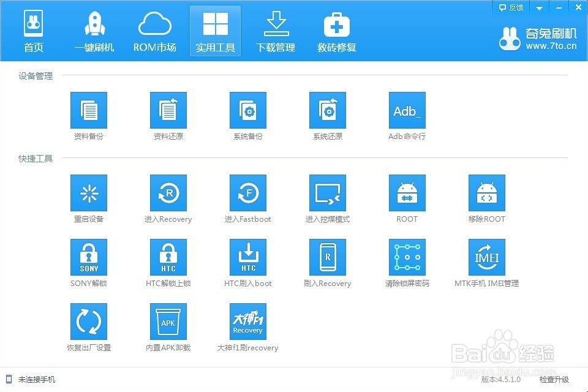This screenshot has height=392, width=588.
Task: Select 进入Recovery tool
Action: pyautogui.click(x=168, y=193)
